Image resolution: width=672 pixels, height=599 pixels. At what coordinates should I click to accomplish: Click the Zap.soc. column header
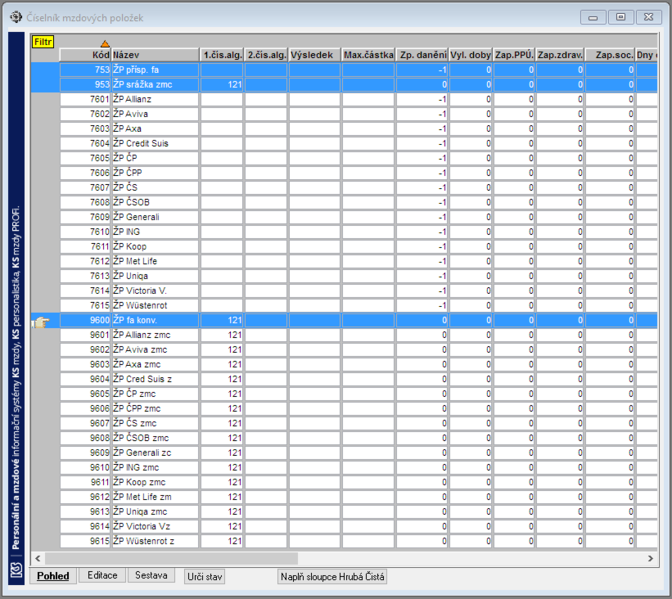coord(610,55)
